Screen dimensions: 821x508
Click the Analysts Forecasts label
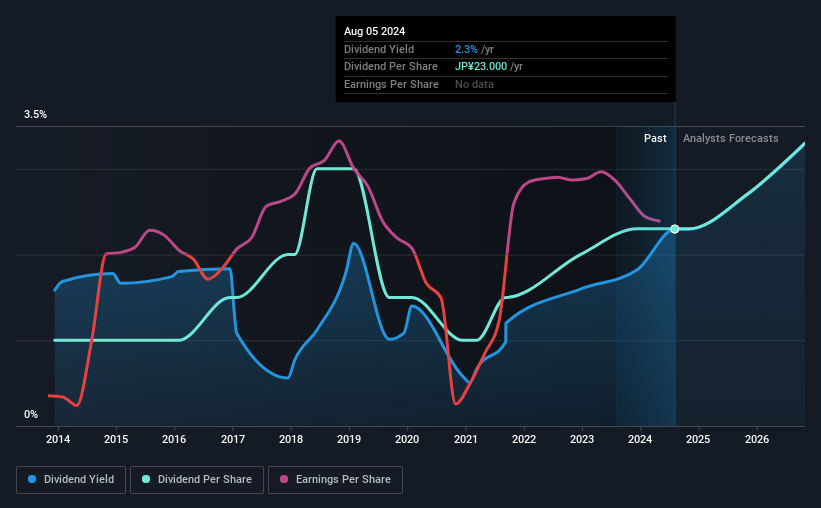(730, 138)
